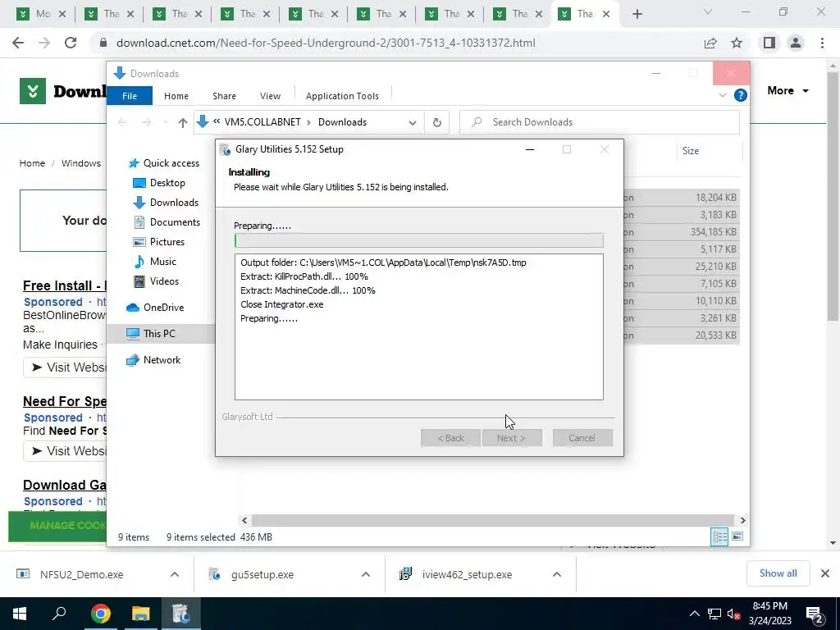Go up one folder in Explorer
Image resolution: width=840 pixels, height=630 pixels.
tap(183, 123)
